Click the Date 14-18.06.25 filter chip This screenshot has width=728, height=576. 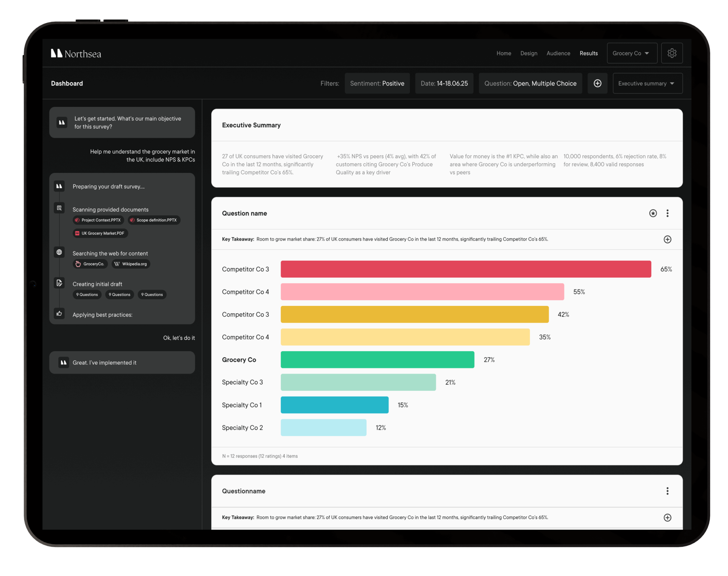click(444, 83)
